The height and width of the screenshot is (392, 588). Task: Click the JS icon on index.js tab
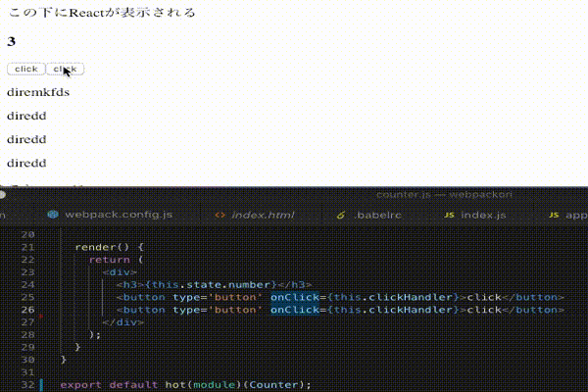[449, 215]
